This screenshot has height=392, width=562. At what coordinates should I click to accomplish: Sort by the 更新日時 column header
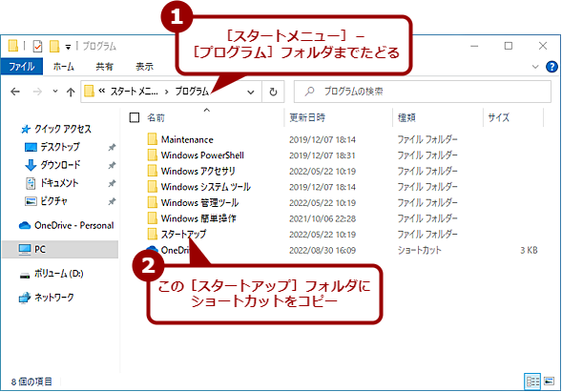[x=307, y=117]
